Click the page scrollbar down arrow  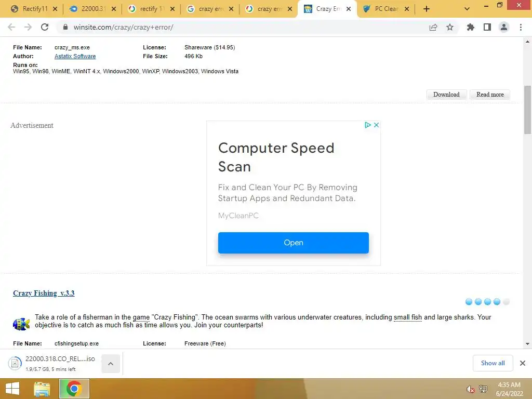[x=527, y=344]
